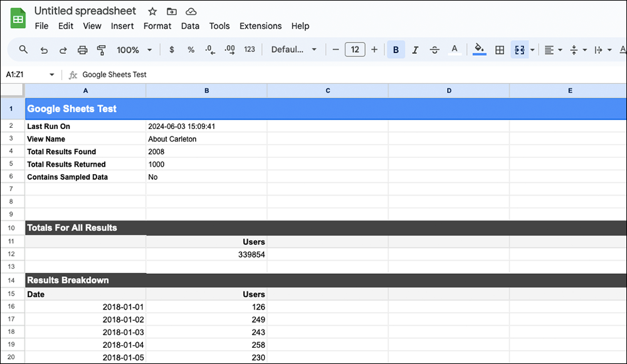Screen dimensions: 627x364
Task: Open the merge cells type dropdown arrow
Action: (532, 49)
